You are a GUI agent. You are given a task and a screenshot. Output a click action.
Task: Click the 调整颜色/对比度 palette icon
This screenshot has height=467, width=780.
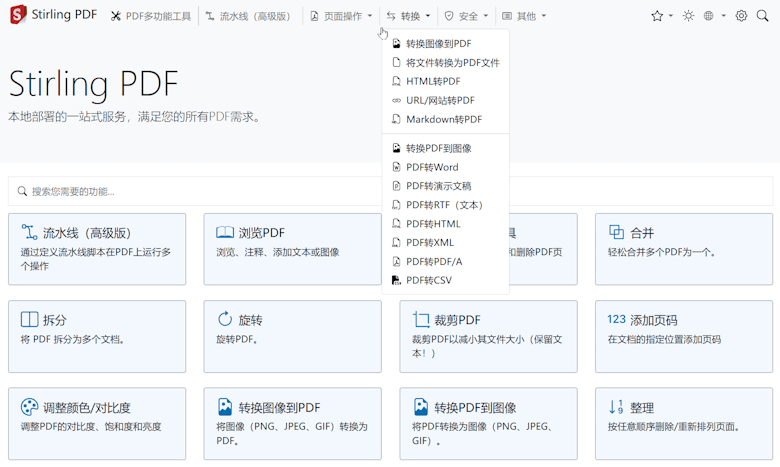point(29,407)
